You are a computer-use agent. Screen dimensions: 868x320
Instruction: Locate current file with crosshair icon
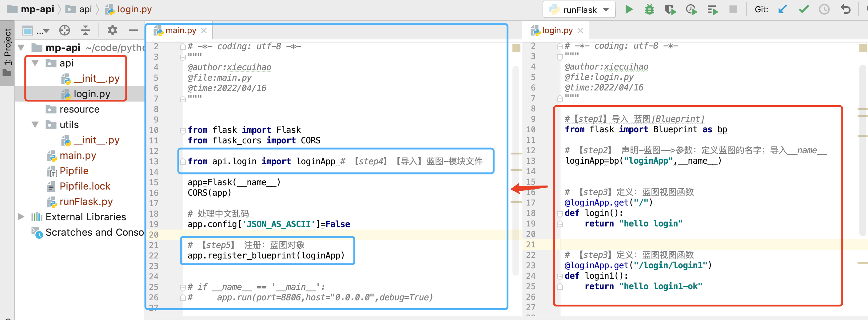64,30
